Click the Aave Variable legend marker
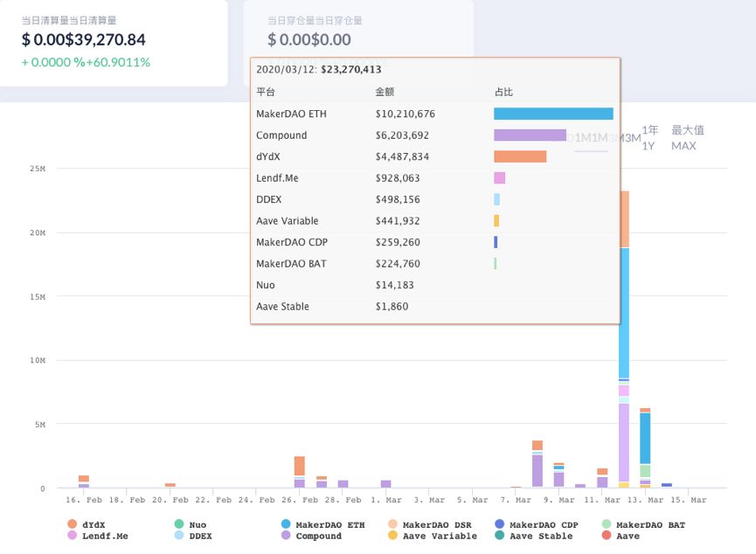 392,536
